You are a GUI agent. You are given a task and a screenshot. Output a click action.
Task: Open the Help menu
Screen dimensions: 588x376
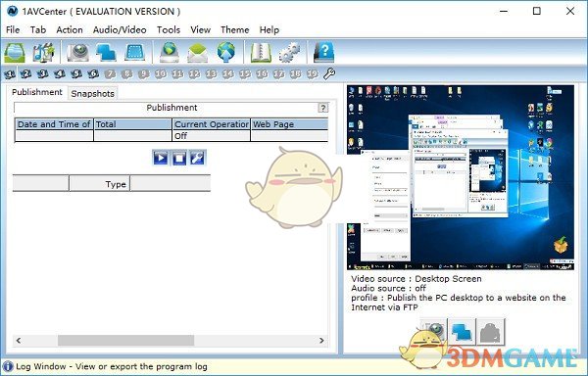pos(269,30)
